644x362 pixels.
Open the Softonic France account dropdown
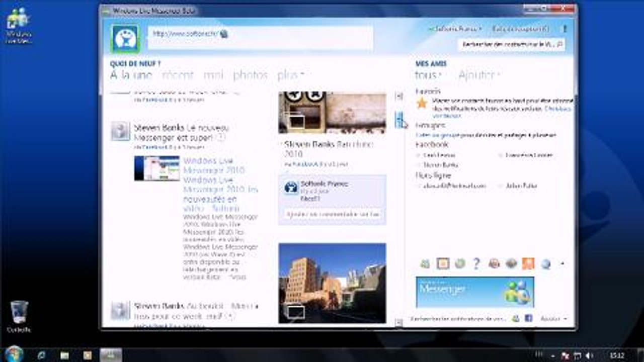(x=456, y=29)
